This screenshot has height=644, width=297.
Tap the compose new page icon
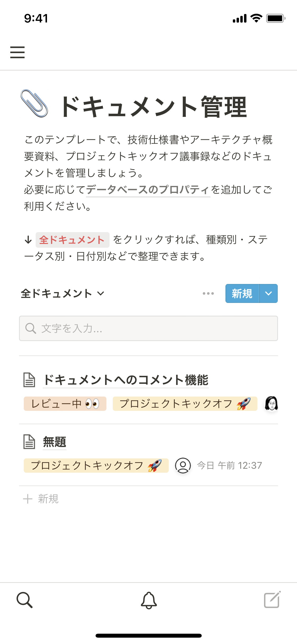pos(272,600)
